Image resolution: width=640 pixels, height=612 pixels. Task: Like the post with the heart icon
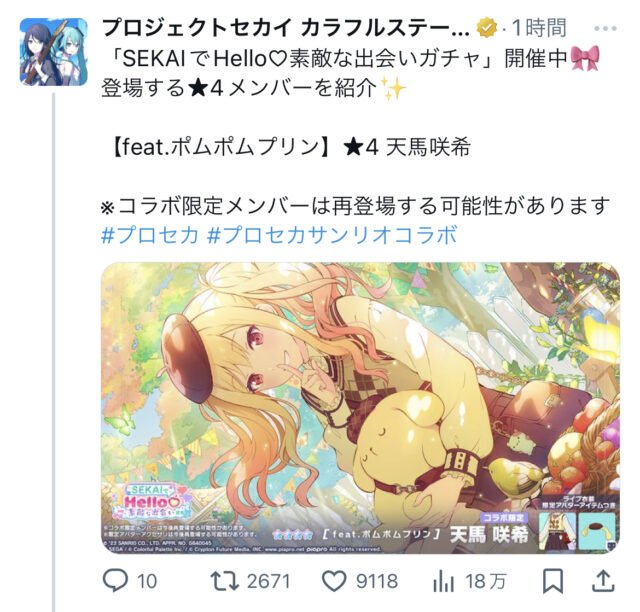(334, 581)
